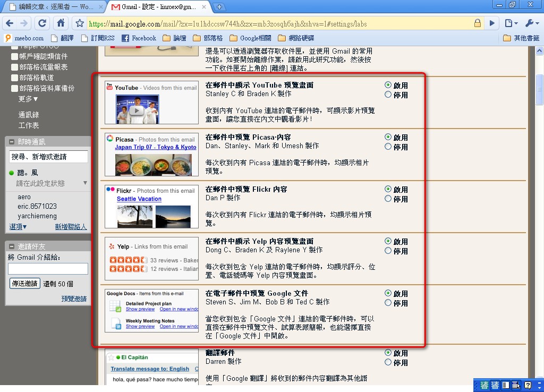The width and height of the screenshot is (544, 392).
Task: Expand the 更多 labels dropdown
Action: pyautogui.click(x=28, y=99)
